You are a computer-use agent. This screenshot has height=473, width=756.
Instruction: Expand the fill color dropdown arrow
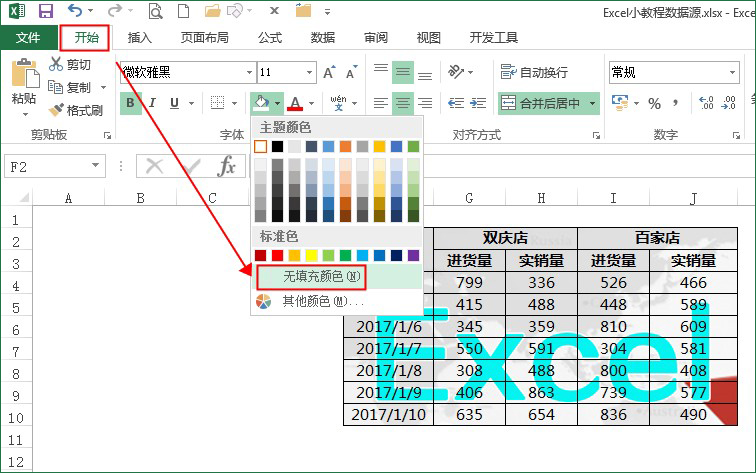(x=278, y=103)
